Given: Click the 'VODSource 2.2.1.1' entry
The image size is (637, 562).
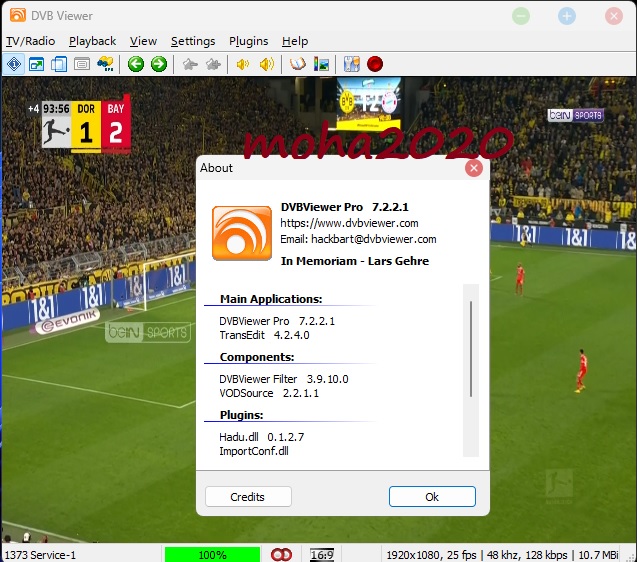Looking at the screenshot, I should coord(269,393).
